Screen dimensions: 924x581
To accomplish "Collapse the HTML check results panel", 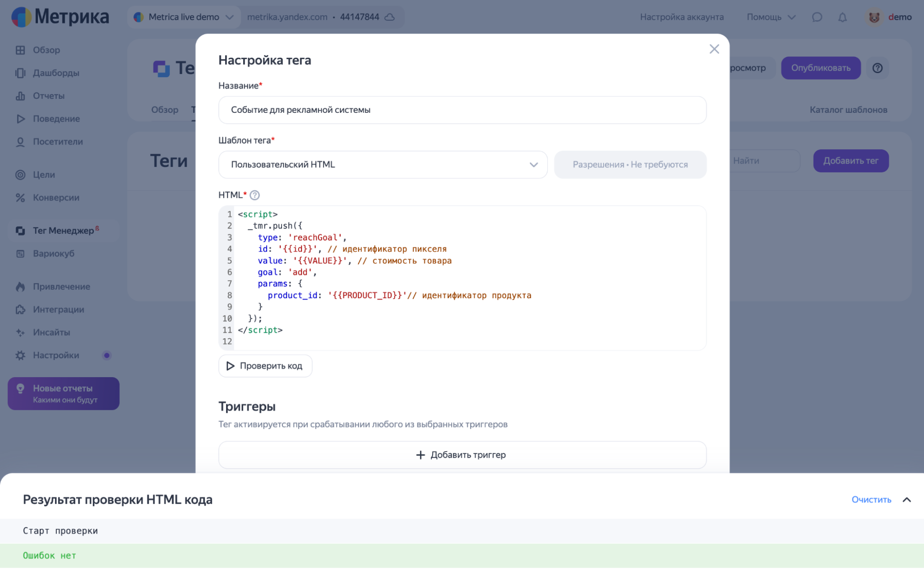I will (906, 500).
